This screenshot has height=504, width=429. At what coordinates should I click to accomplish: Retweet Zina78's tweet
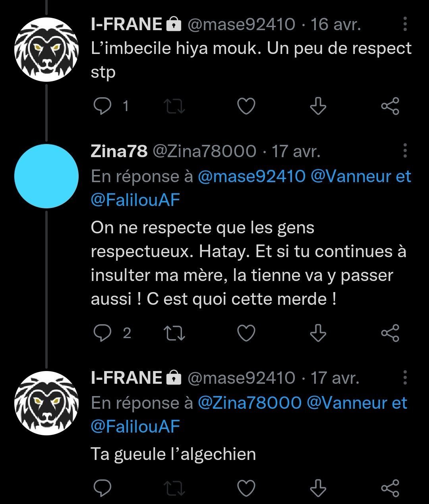175,333
